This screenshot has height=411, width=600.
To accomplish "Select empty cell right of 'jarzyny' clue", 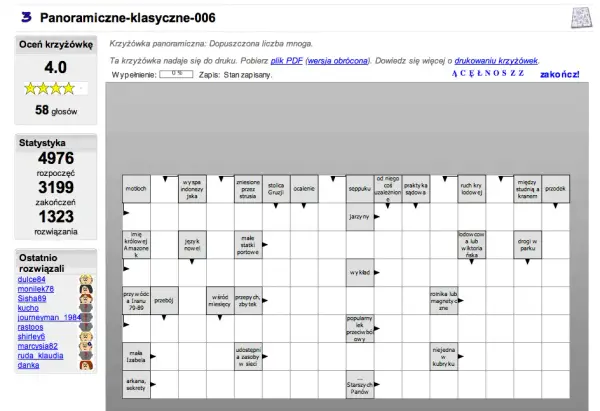I will pyautogui.click(x=388, y=217).
